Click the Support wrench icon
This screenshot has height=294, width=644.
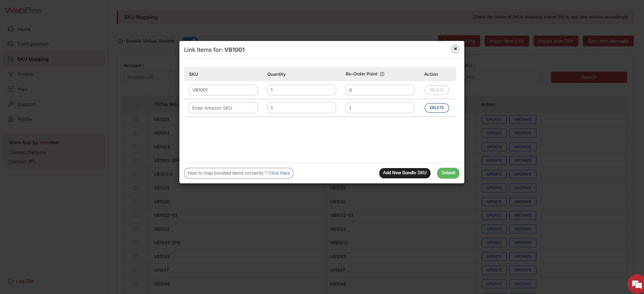[x=11, y=104]
